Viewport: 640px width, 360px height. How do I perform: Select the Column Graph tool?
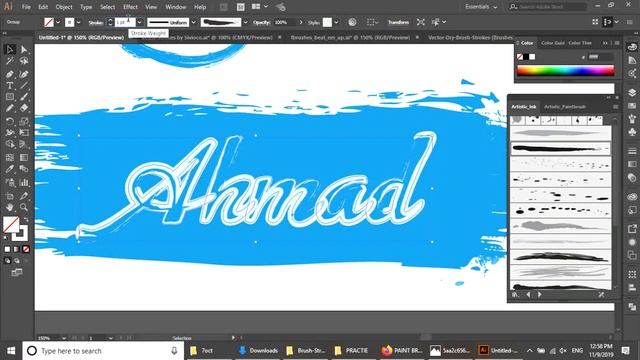[24, 182]
